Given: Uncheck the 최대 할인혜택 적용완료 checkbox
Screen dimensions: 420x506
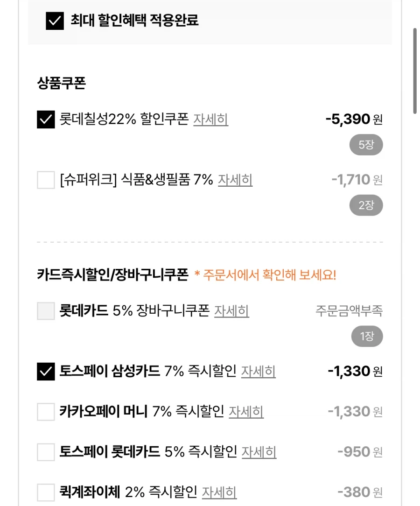Looking at the screenshot, I should click(x=55, y=21).
